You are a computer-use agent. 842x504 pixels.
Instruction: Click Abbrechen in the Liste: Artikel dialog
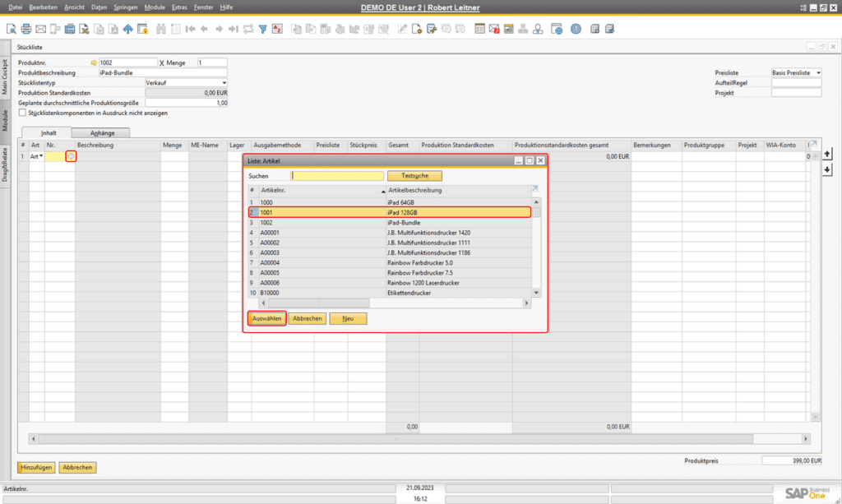(x=308, y=318)
